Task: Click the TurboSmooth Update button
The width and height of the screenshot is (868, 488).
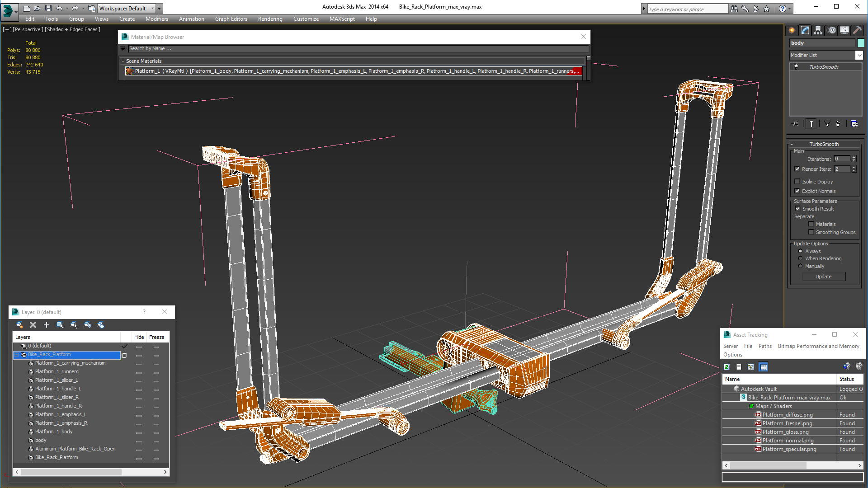Action: (824, 277)
